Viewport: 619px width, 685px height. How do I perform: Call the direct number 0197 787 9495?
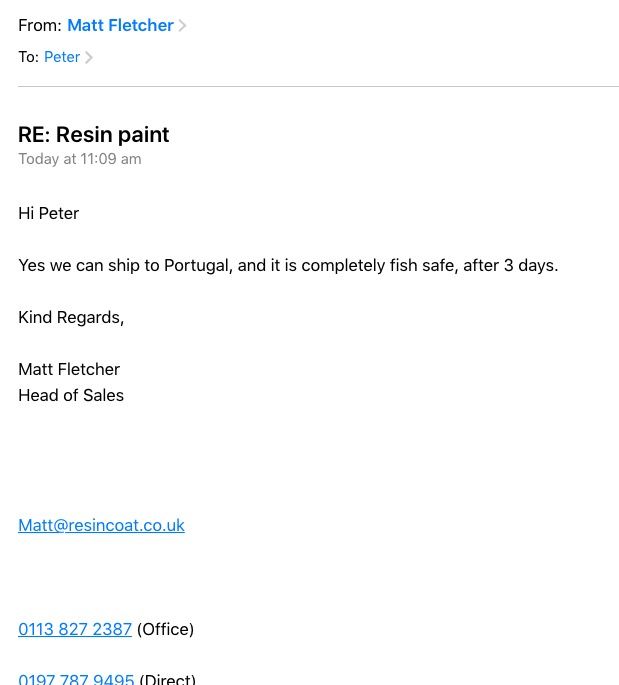tap(76, 679)
